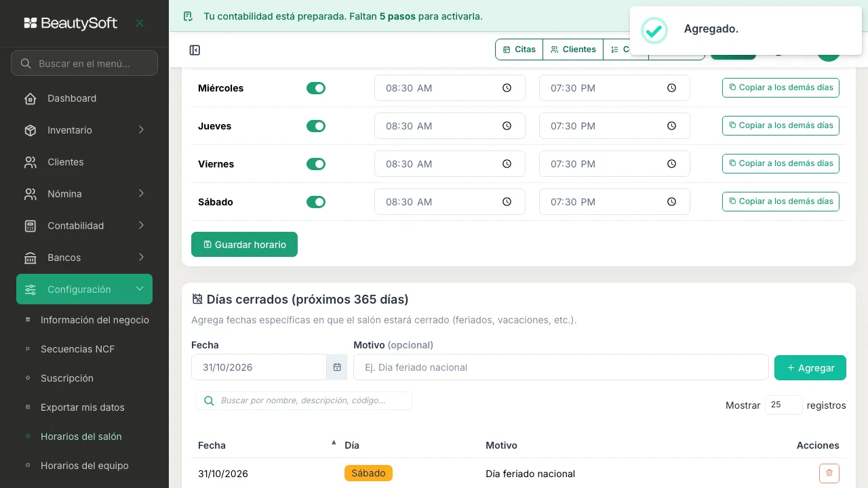
Task: Disable the Viernes schedule switch
Action: [316, 164]
